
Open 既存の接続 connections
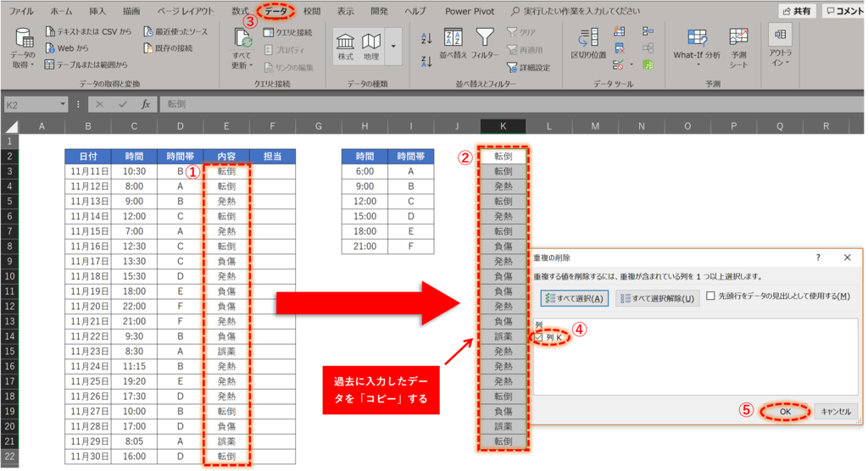tap(169, 48)
